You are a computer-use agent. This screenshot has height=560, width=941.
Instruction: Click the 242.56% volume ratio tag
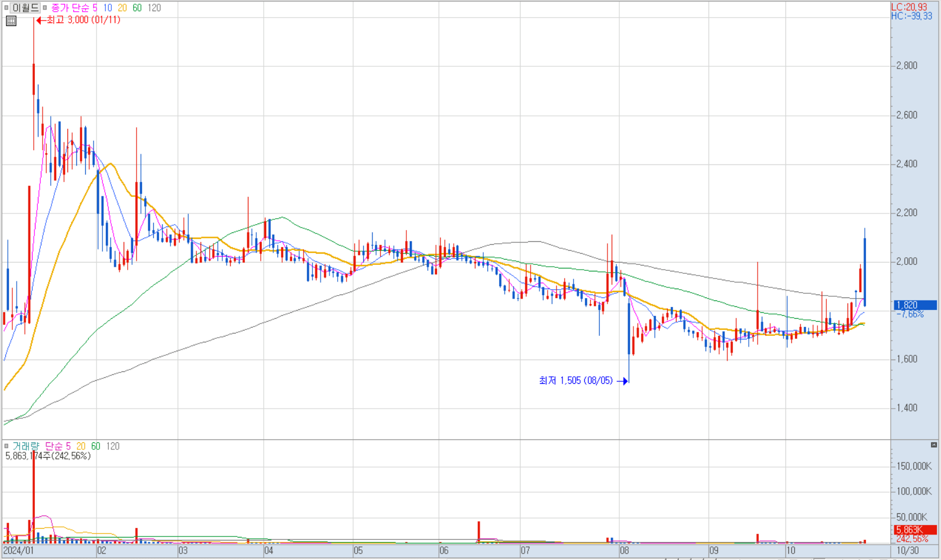click(912, 539)
